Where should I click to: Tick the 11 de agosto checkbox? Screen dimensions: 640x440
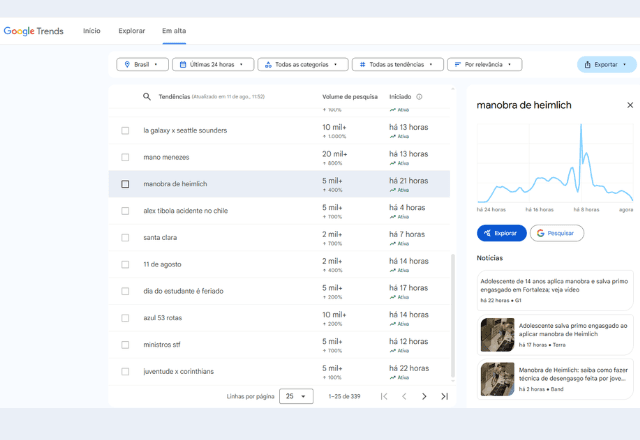click(125, 264)
